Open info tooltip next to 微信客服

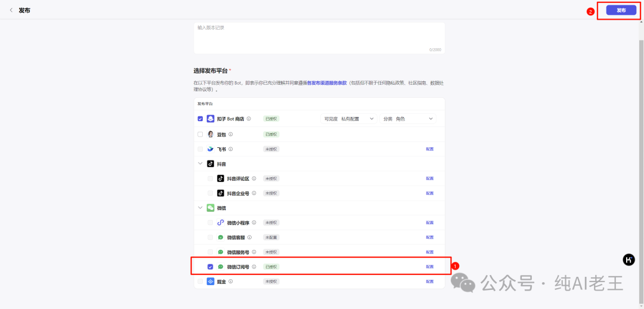249,237
